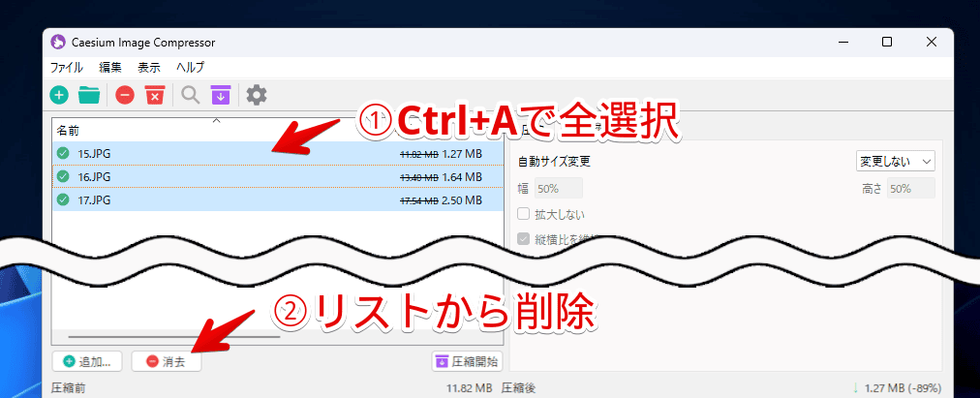
Task: Click the 1.27 MB (-89%) status text
Action: [903, 388]
